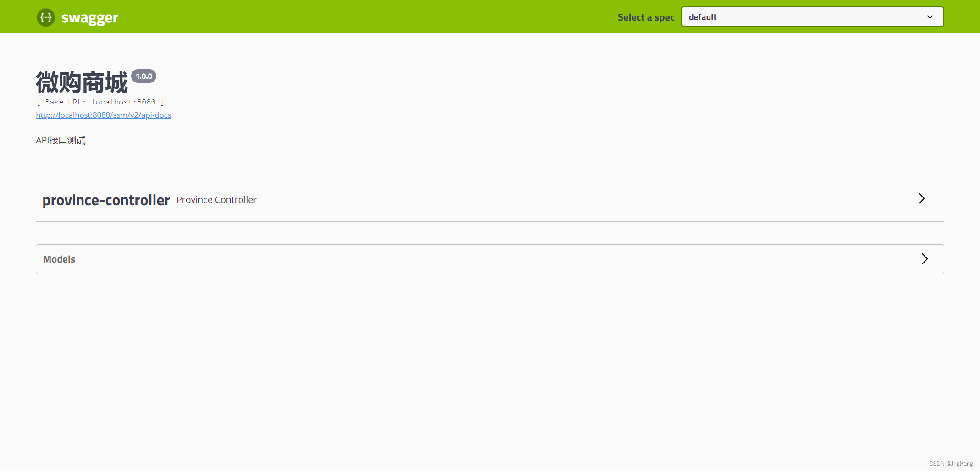Click the curly-braces icon beside swagger text

[x=45, y=17]
